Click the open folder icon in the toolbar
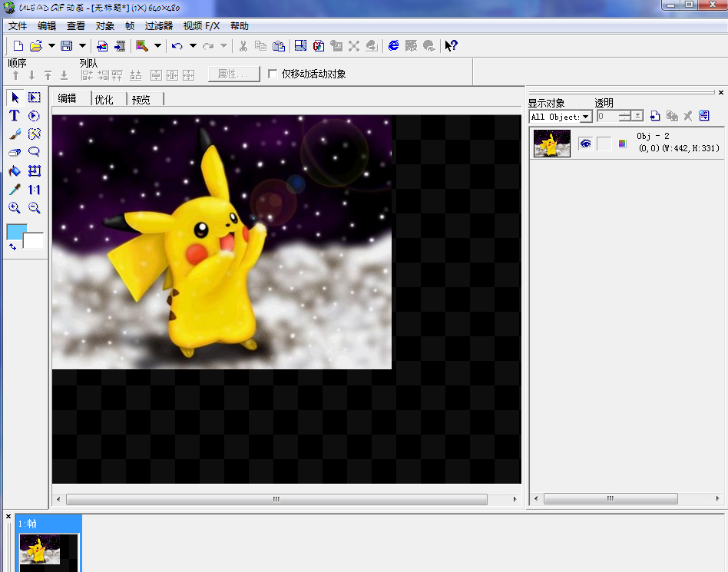Screen dimensions: 728x572 (x=36, y=45)
